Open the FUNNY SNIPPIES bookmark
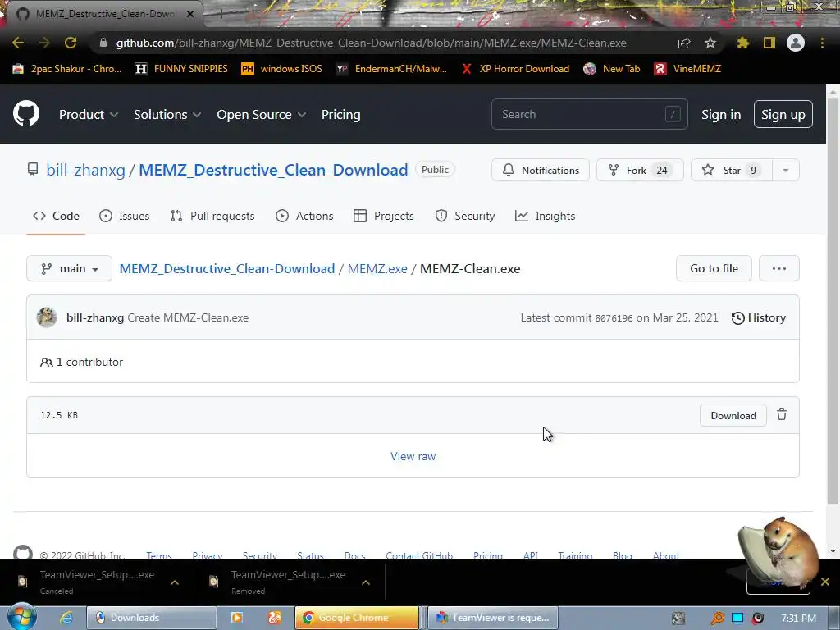 click(181, 69)
